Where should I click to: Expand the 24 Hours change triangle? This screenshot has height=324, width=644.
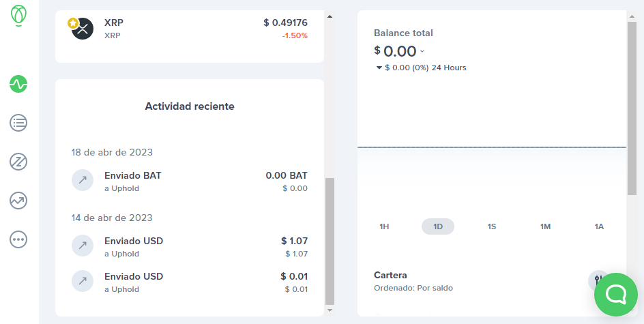coord(379,68)
